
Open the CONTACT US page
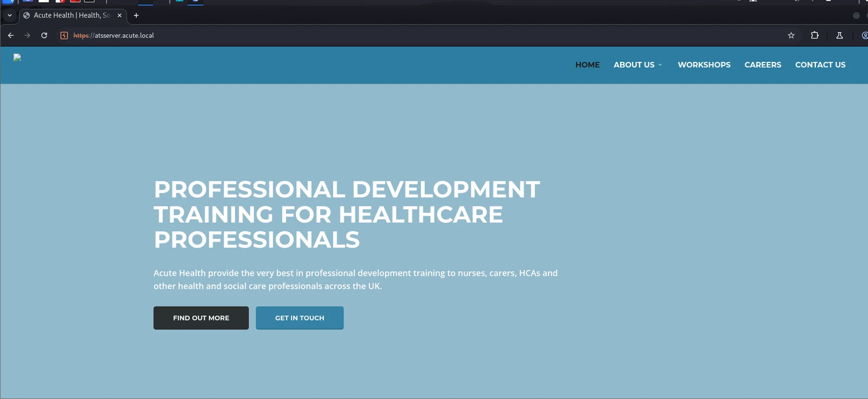pos(820,65)
